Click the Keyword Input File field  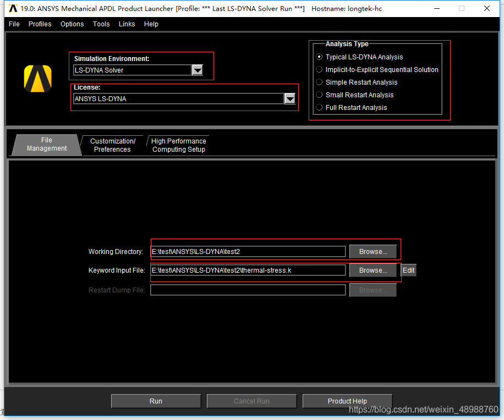pyautogui.click(x=248, y=270)
